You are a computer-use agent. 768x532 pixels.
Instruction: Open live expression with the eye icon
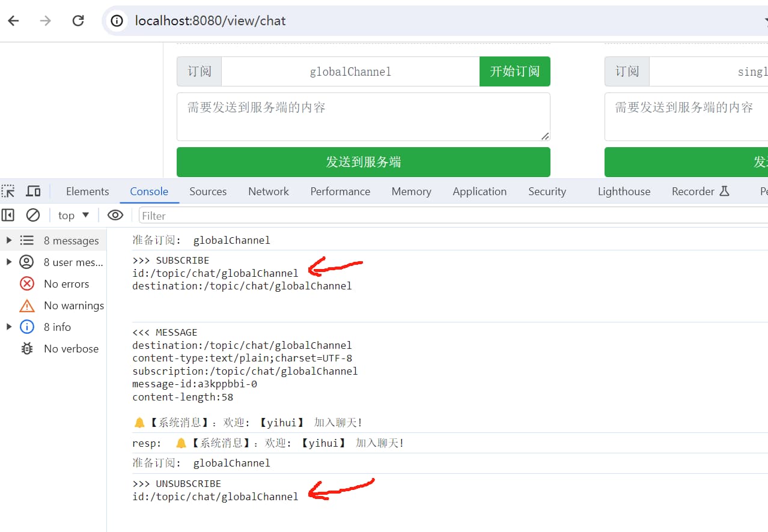coord(115,215)
